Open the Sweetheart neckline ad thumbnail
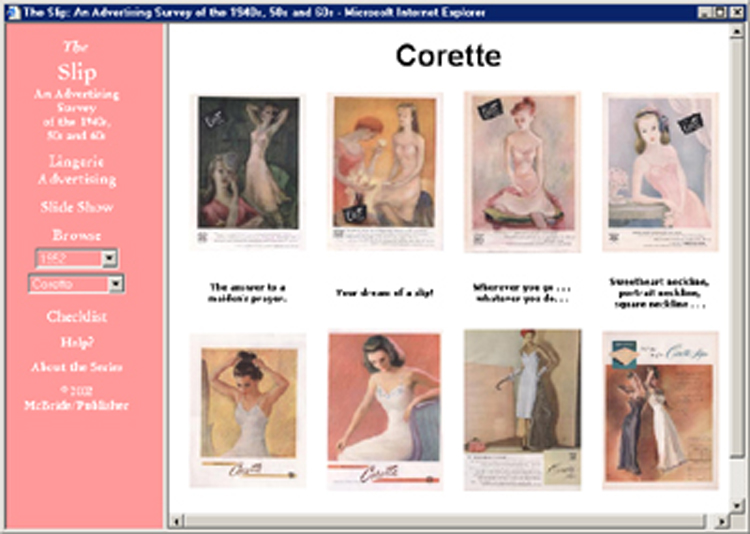The height and width of the screenshot is (534, 750). (660, 171)
